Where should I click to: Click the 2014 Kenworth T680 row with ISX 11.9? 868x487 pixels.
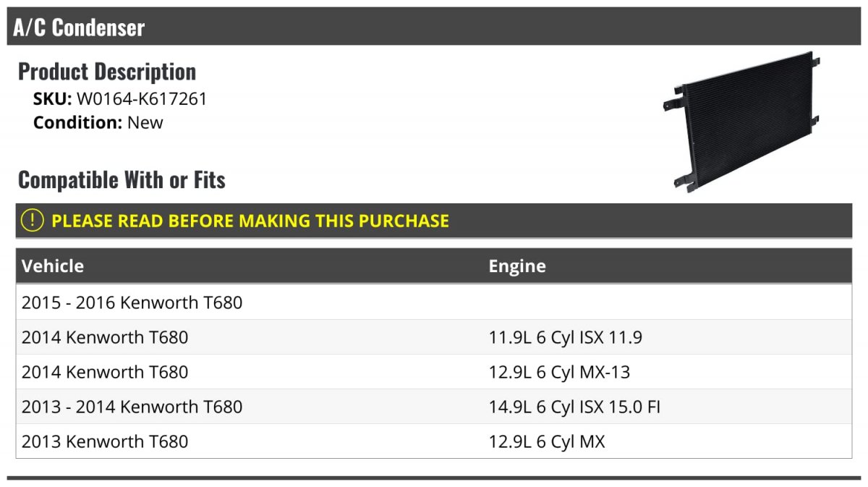(x=105, y=337)
